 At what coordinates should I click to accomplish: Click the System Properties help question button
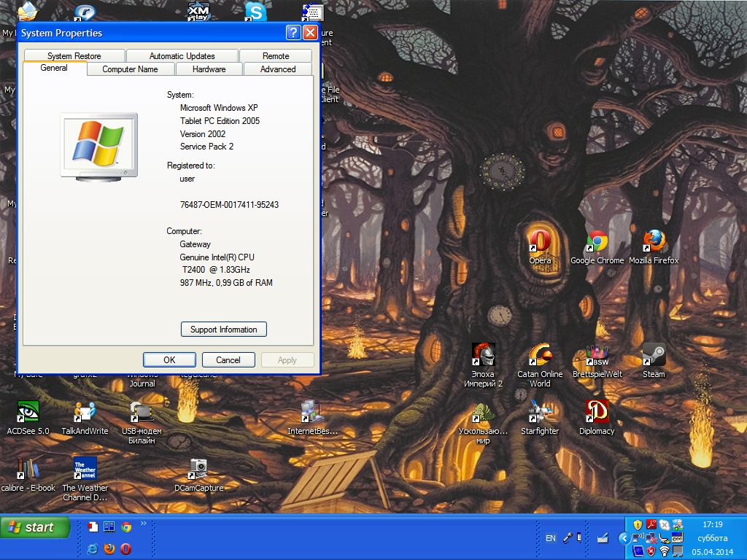293,32
